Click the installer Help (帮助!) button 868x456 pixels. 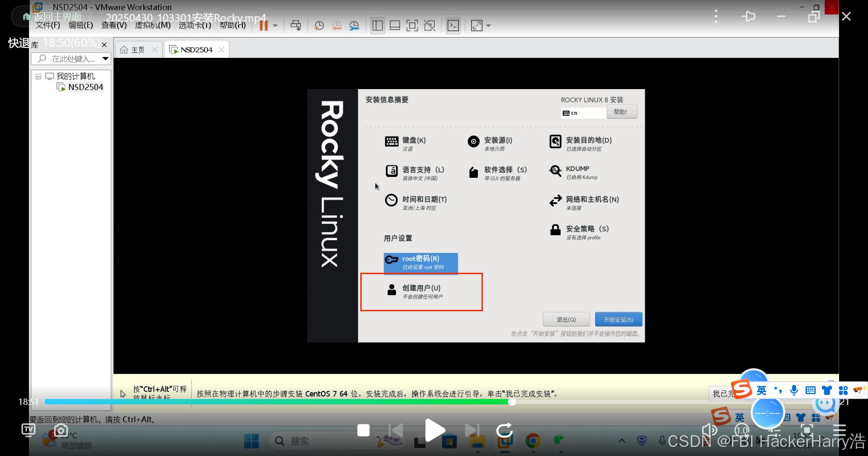click(x=622, y=112)
